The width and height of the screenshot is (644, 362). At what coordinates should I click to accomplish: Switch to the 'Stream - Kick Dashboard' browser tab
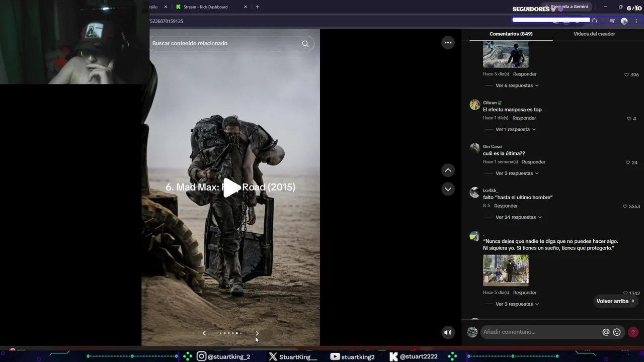(206, 7)
